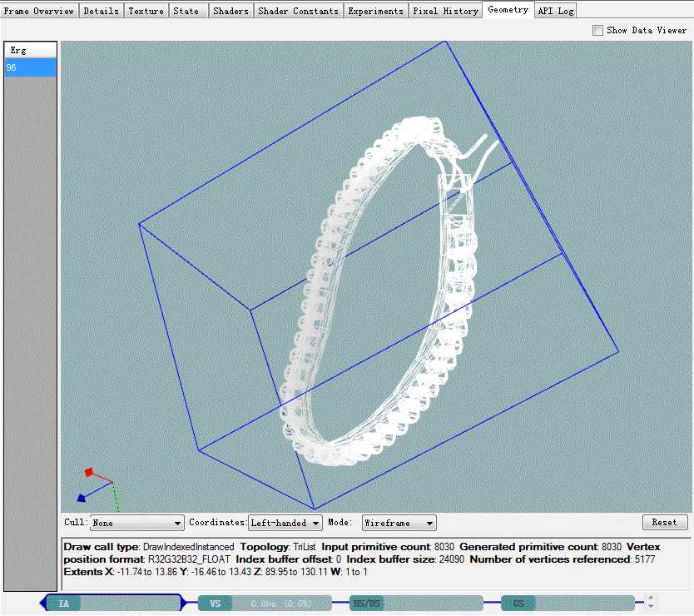The image size is (694, 616).
Task: Open the Pixel History tab
Action: point(446,11)
